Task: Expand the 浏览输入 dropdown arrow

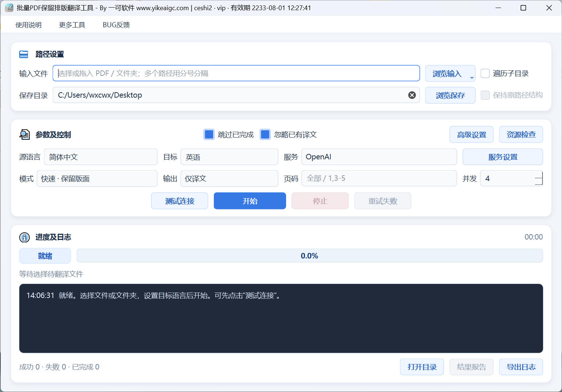Action: [x=472, y=78]
